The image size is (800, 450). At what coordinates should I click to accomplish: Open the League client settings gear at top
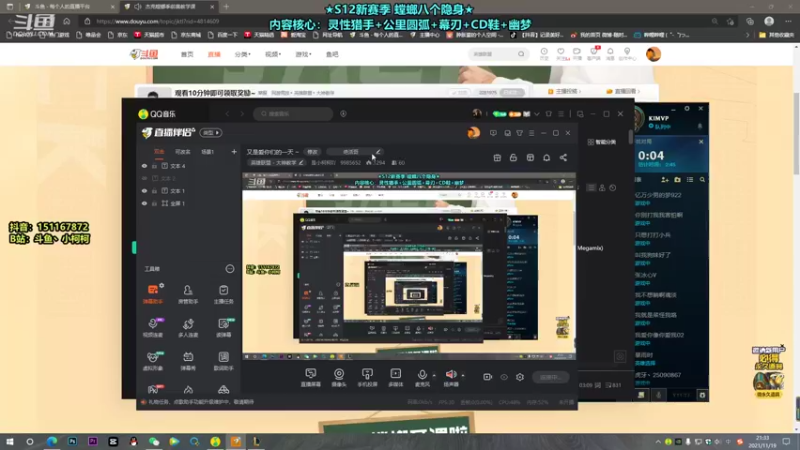tap(687, 108)
